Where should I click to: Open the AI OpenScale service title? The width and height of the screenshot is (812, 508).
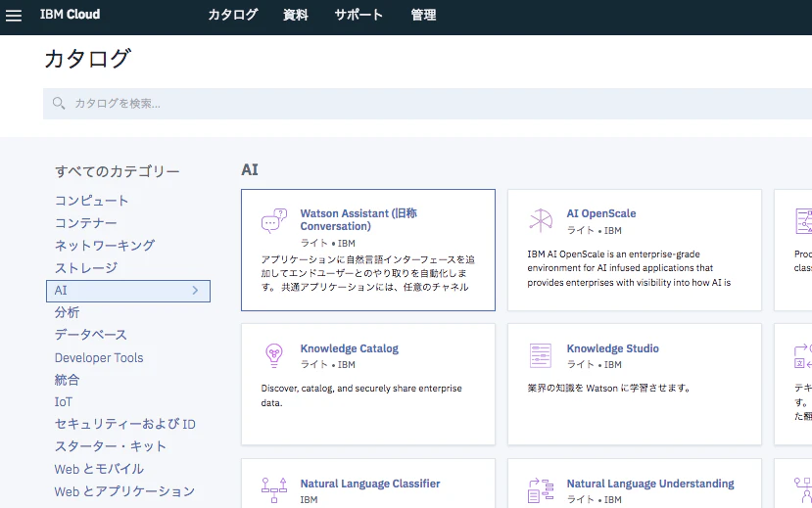[601, 213]
